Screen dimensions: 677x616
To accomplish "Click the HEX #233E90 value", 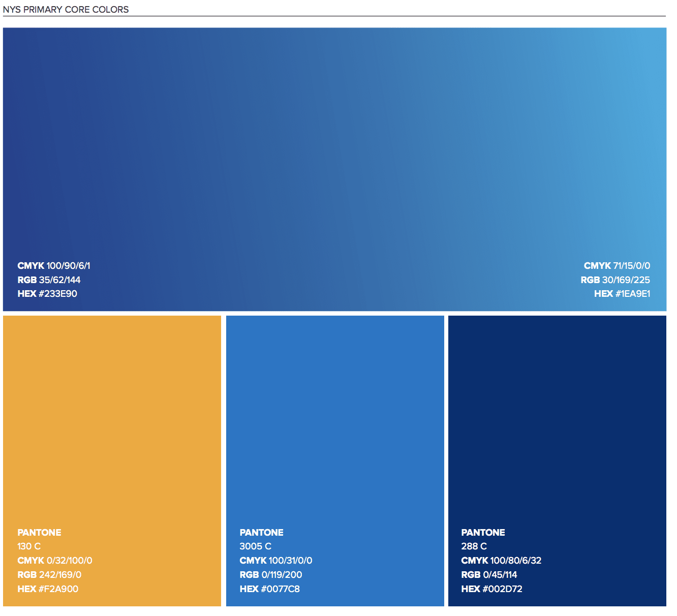I will pyautogui.click(x=47, y=294).
